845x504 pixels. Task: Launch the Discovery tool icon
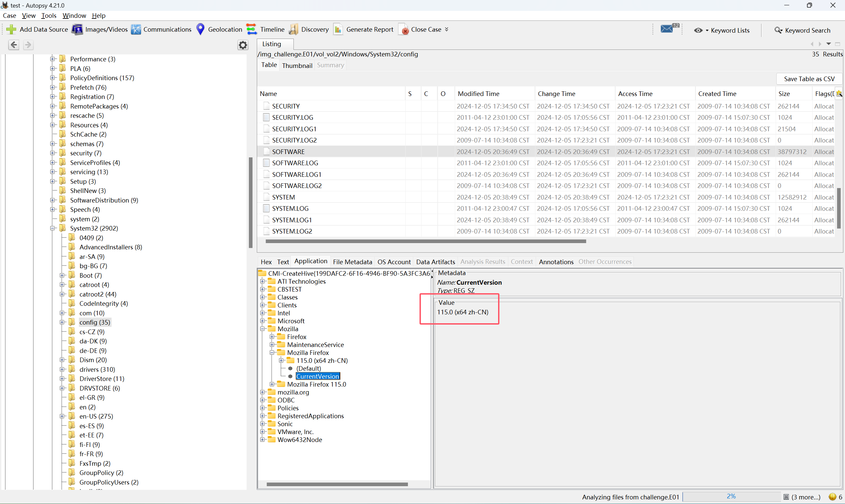click(293, 30)
